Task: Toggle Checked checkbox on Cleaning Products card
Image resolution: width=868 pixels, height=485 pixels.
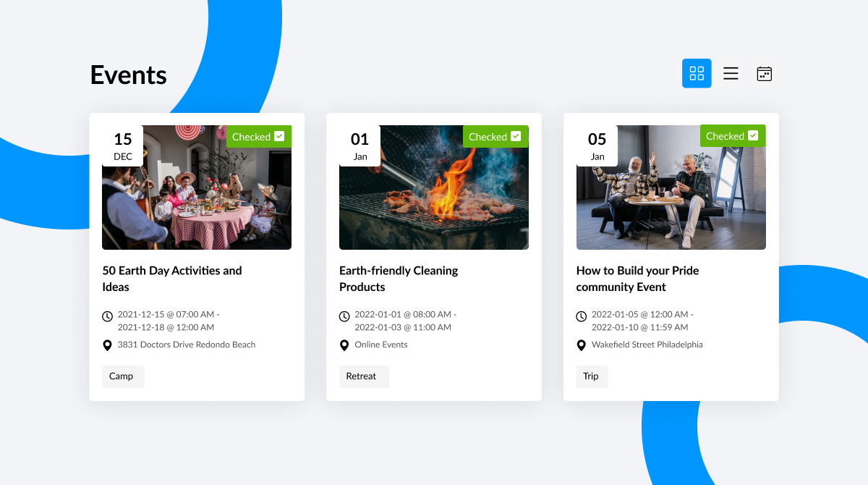Action: [x=516, y=136]
